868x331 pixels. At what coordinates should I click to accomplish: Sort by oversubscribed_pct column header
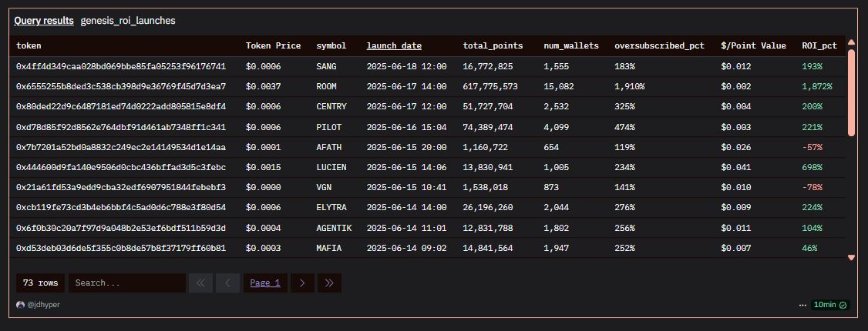pyautogui.click(x=659, y=46)
